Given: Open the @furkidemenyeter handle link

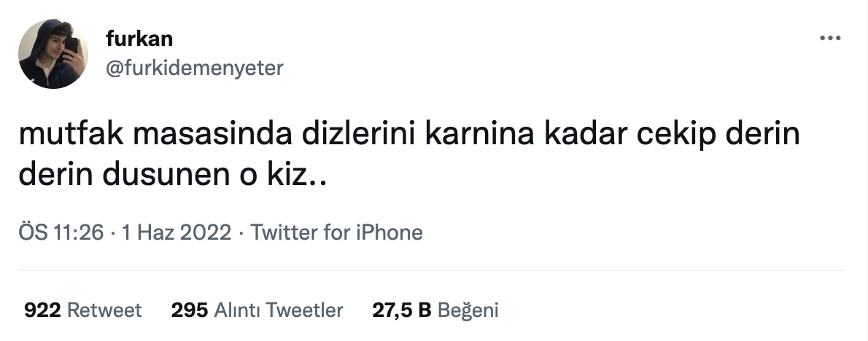Looking at the screenshot, I should pos(194,68).
